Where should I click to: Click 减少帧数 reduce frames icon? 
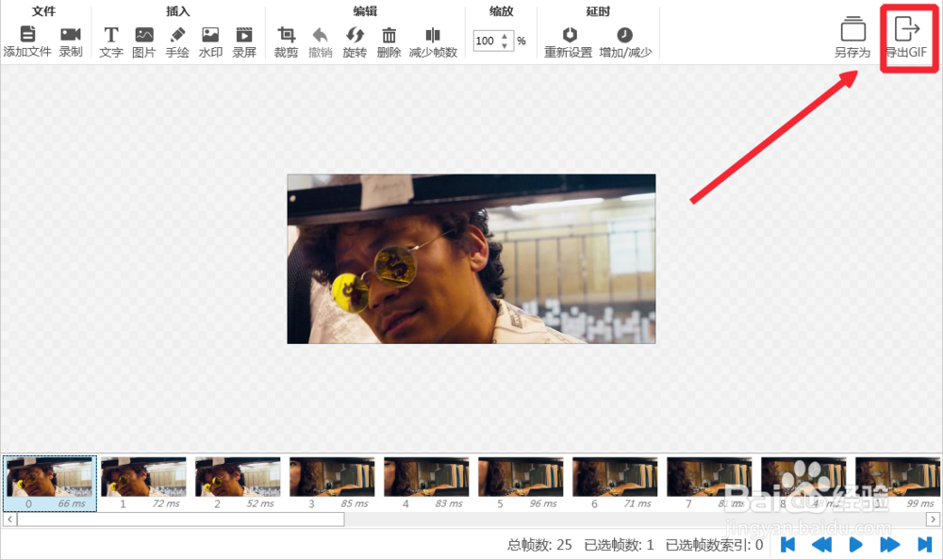tap(433, 34)
